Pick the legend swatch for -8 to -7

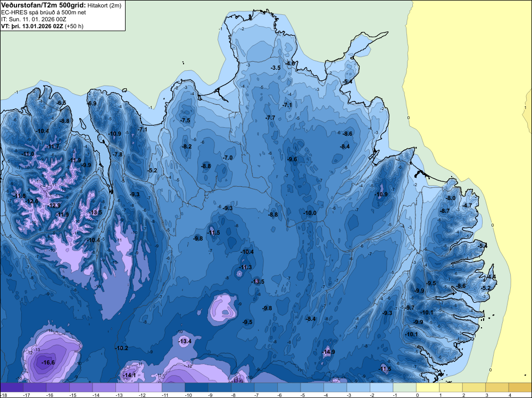tap(243, 387)
